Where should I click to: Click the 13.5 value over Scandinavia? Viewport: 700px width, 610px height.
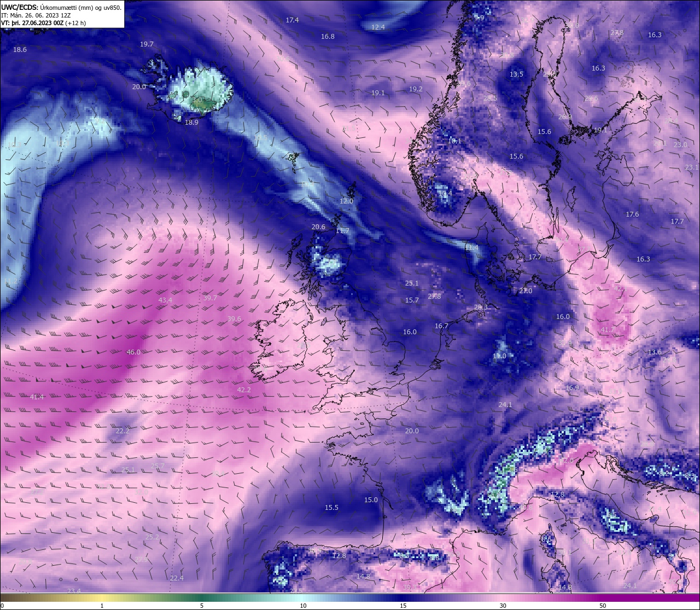click(516, 74)
